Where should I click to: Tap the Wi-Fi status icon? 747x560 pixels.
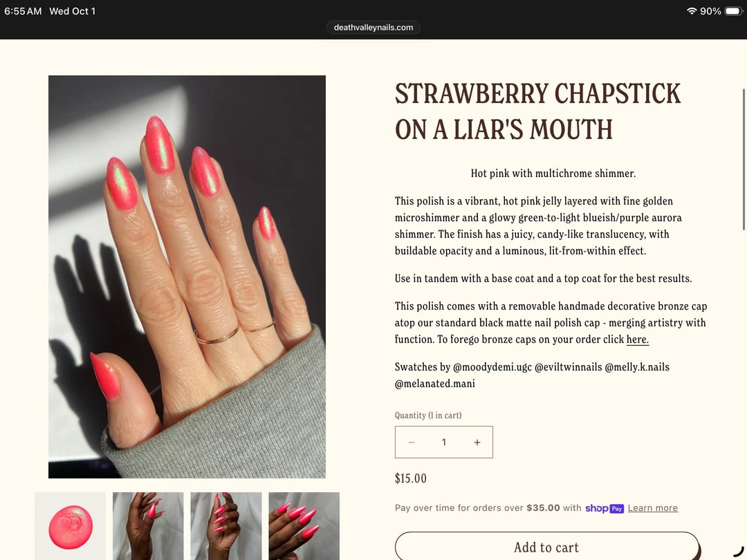691,11
